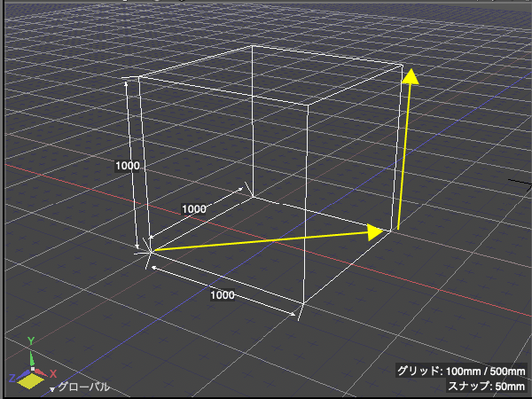Viewport: 532px width, 399px height.
Task: Open the グローバル coordinate system dropdown
Action: coord(80,387)
